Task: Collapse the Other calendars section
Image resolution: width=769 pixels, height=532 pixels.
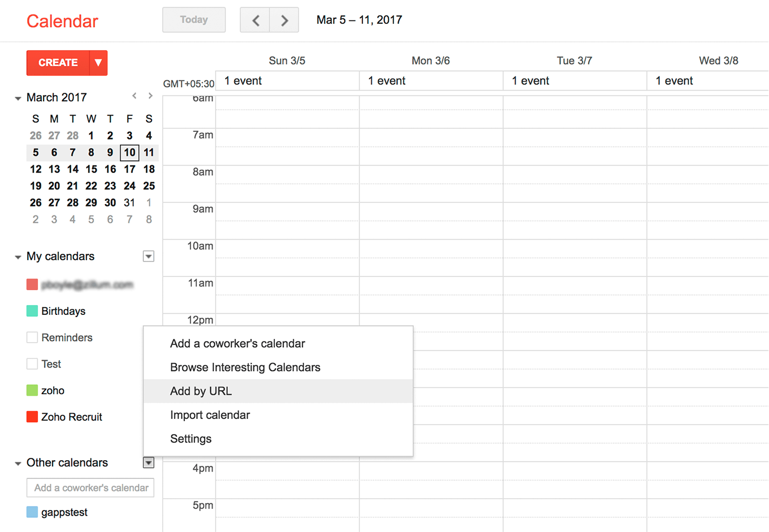Action: click(18, 464)
